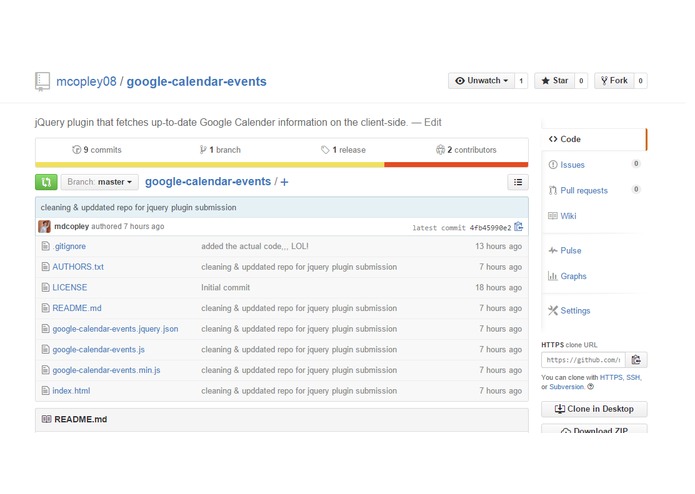Switch clone protocol to SSH

coord(633,377)
